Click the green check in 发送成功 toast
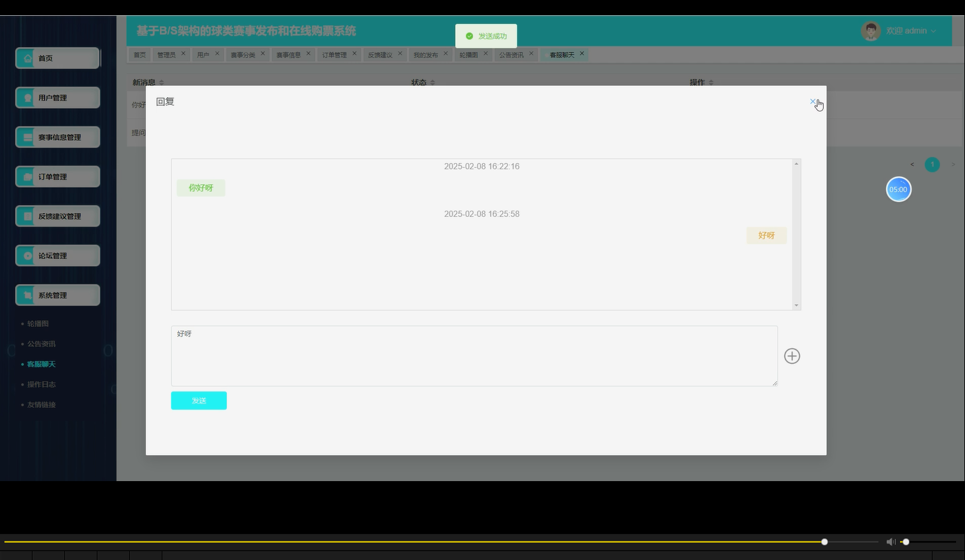 pos(470,36)
